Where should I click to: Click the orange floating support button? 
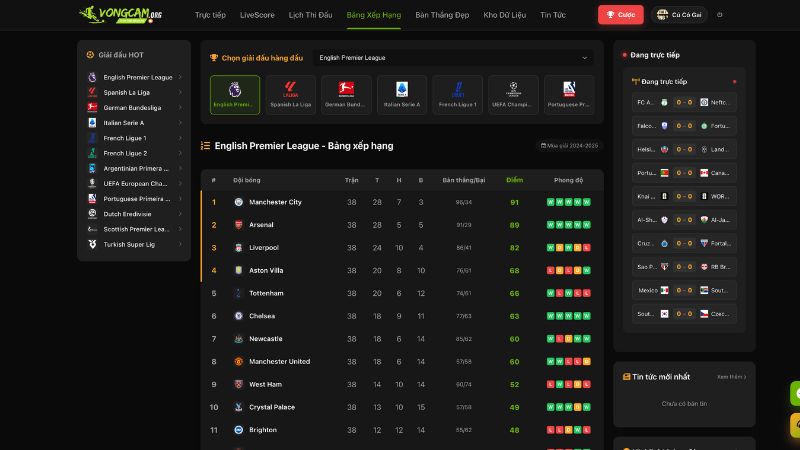pyautogui.click(x=795, y=426)
